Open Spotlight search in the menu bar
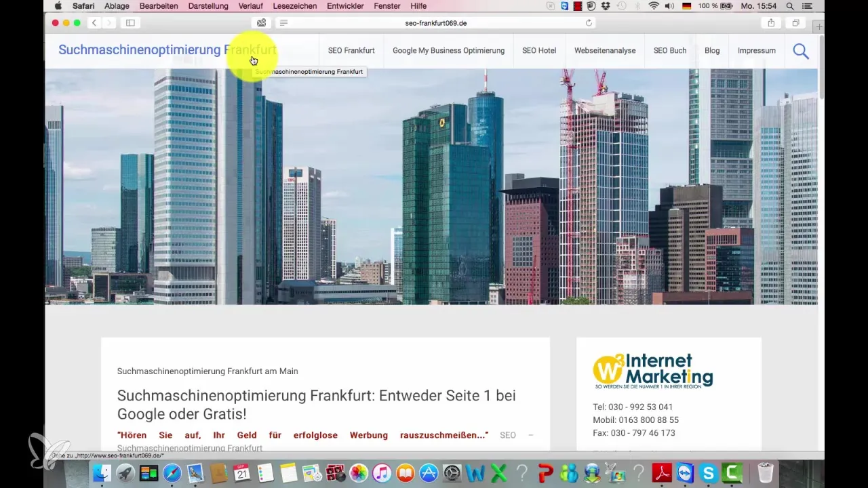This screenshot has height=488, width=868. (790, 6)
